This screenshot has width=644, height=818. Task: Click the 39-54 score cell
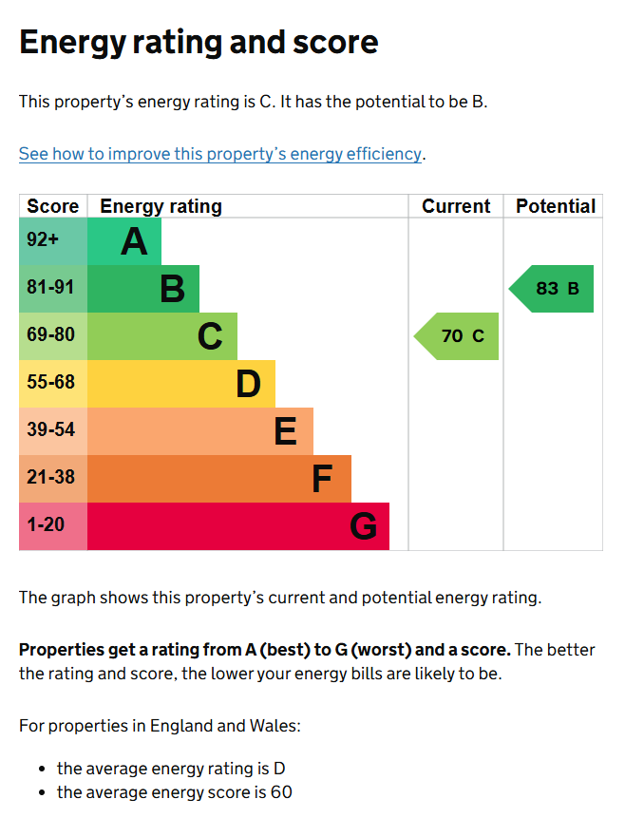[53, 431]
